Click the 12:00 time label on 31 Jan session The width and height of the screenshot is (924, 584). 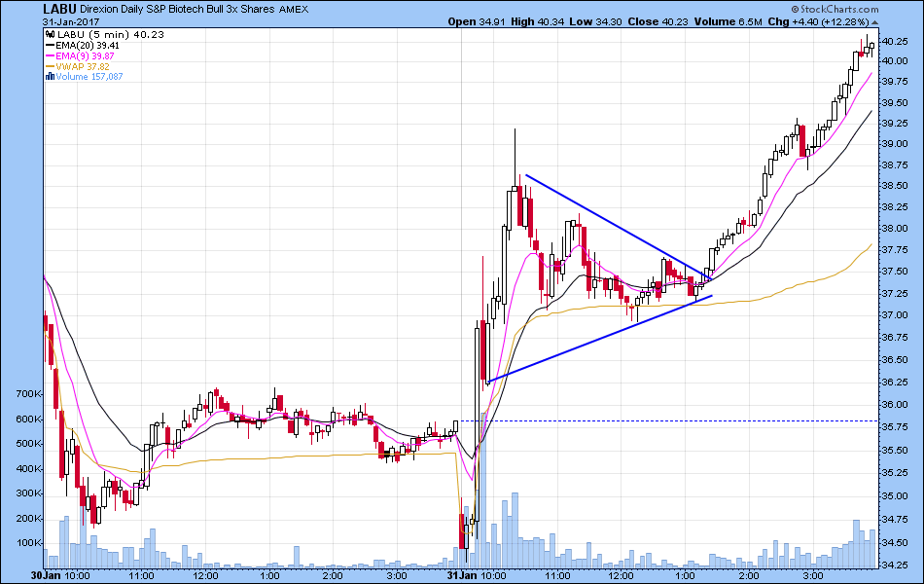[x=622, y=576]
